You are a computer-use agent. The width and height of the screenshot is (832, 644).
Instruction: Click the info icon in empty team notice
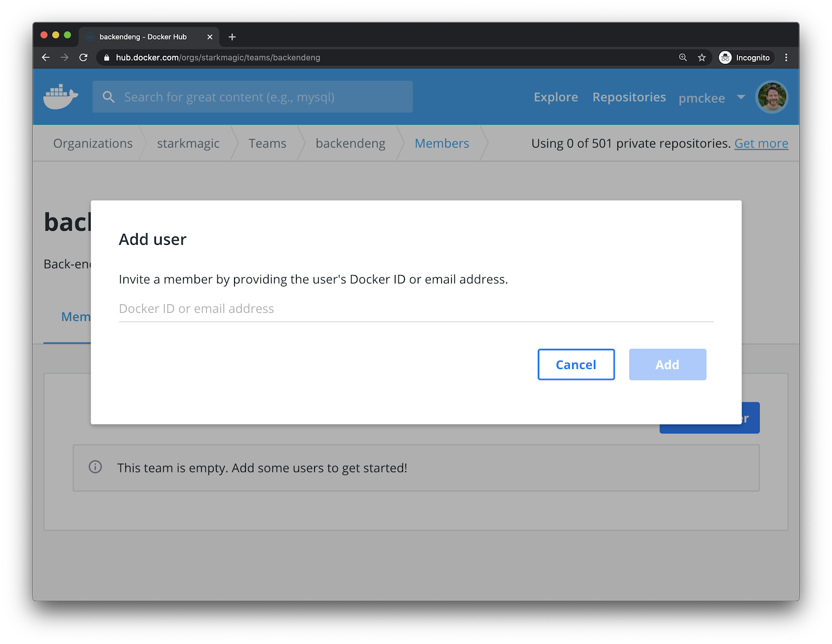95,467
